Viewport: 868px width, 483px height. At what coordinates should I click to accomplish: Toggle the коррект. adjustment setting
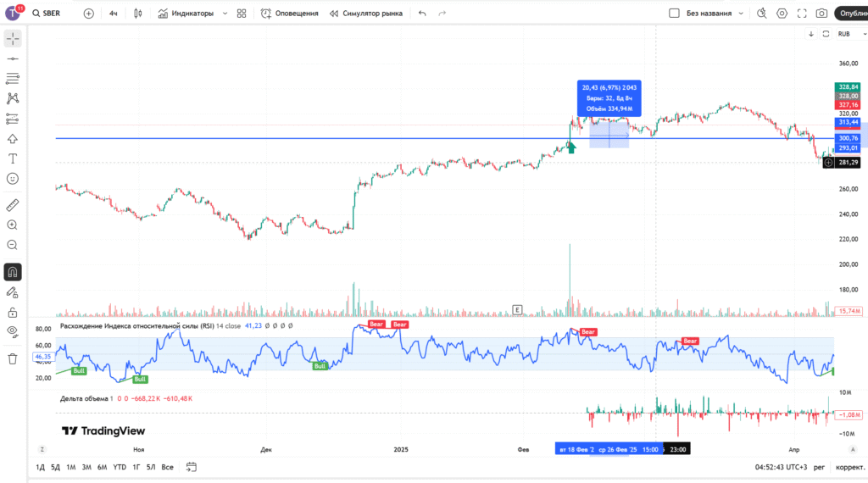pos(850,467)
